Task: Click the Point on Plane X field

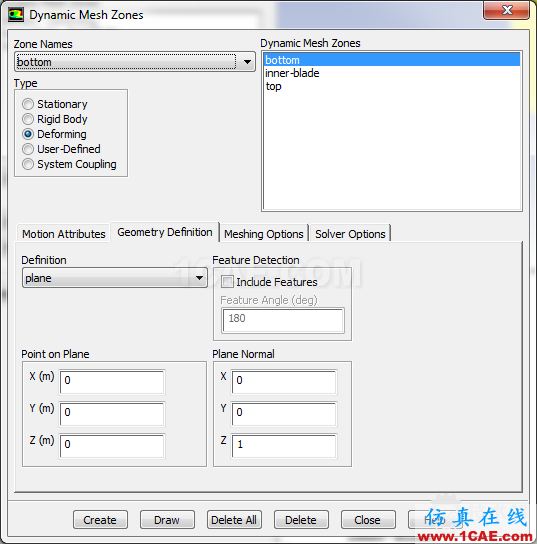Action: click(x=112, y=382)
